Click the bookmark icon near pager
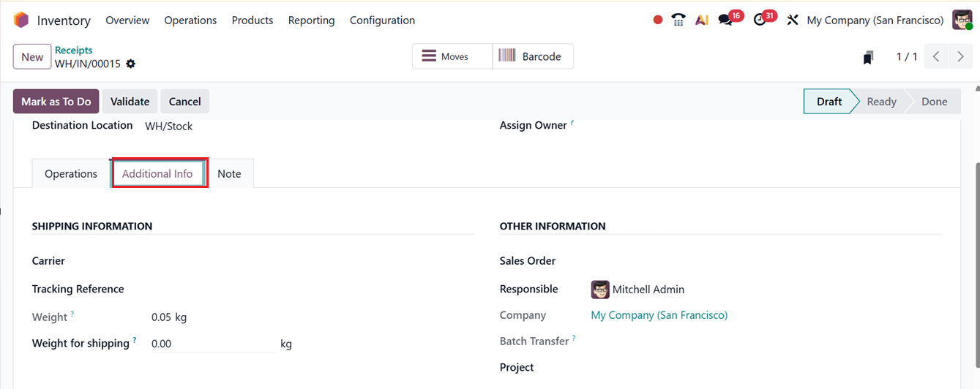980x389 pixels. 868,57
